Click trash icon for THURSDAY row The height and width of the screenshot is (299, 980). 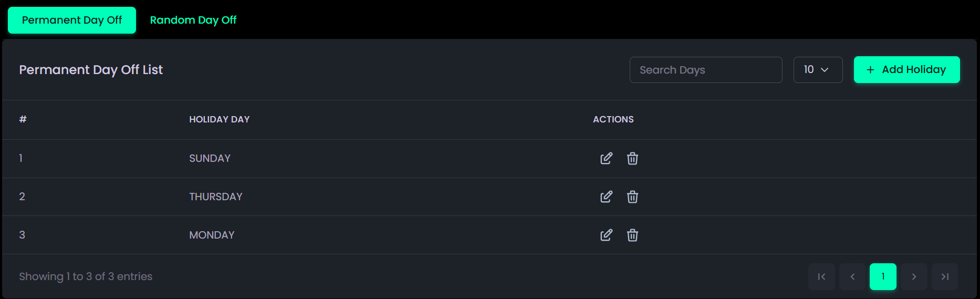pos(632,197)
